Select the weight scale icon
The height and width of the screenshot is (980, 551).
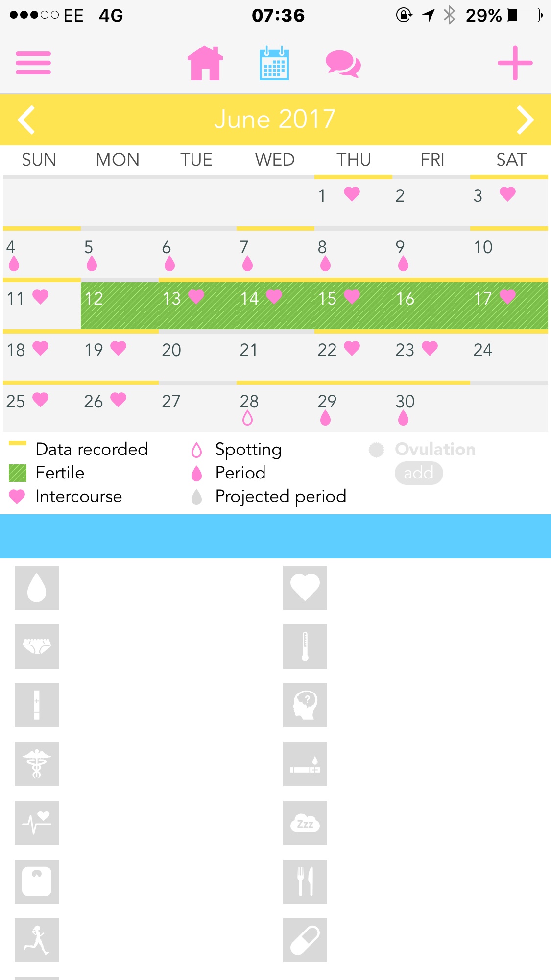pyautogui.click(x=37, y=882)
